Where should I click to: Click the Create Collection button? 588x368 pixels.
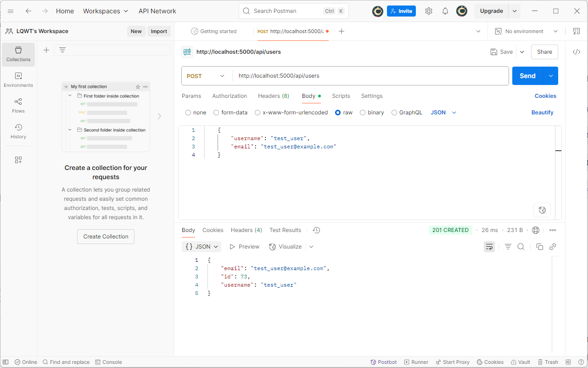pos(106,237)
